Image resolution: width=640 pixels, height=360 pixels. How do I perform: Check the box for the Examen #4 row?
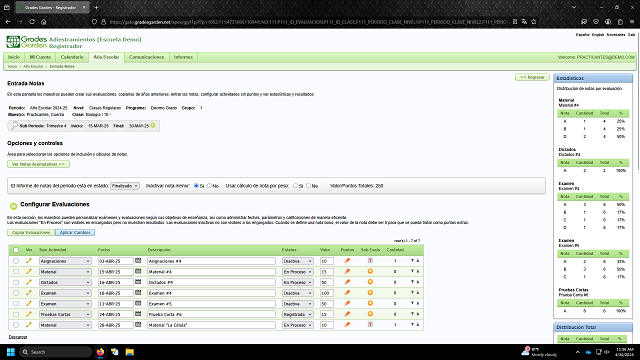click(16, 293)
